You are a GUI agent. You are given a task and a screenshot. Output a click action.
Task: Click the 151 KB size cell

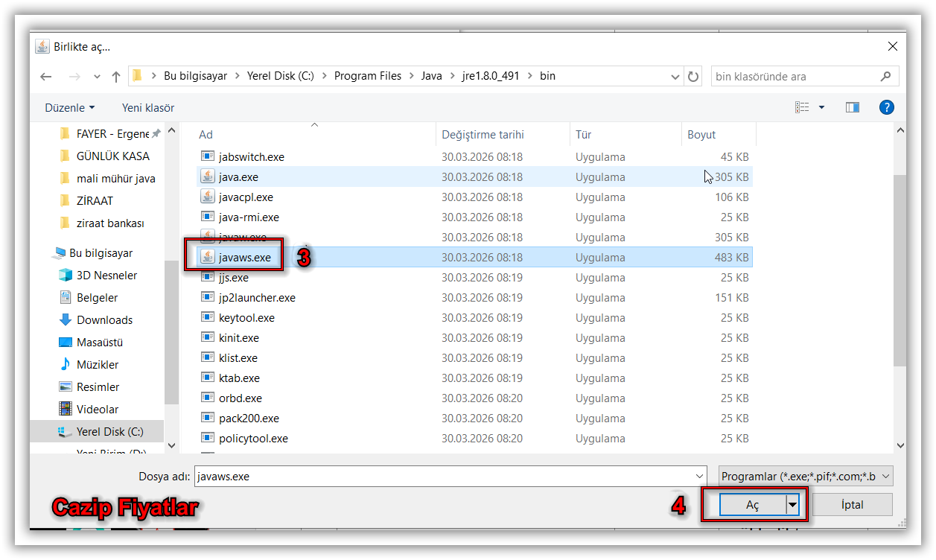(x=731, y=297)
